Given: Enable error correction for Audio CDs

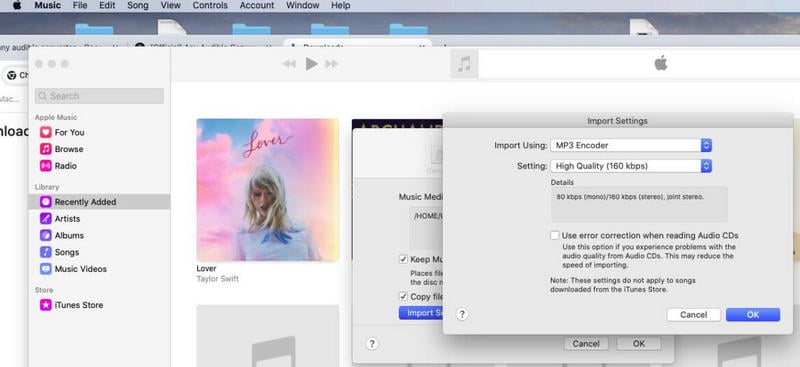Looking at the screenshot, I should click(555, 235).
